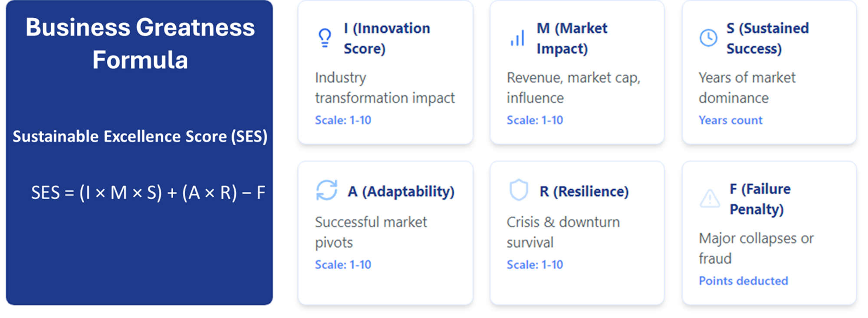Viewport: 868px width, 318px height.
Task: Click the Points deducted link text
Action: pyautogui.click(x=743, y=281)
